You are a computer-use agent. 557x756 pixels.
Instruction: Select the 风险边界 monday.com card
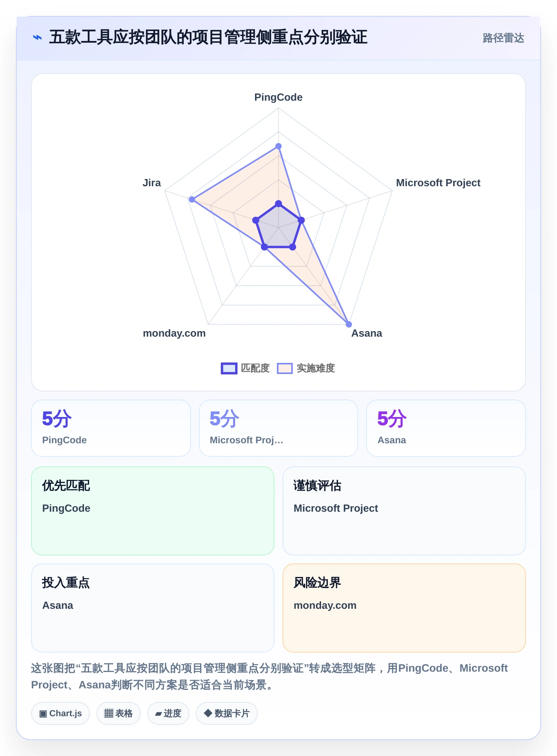click(x=404, y=608)
